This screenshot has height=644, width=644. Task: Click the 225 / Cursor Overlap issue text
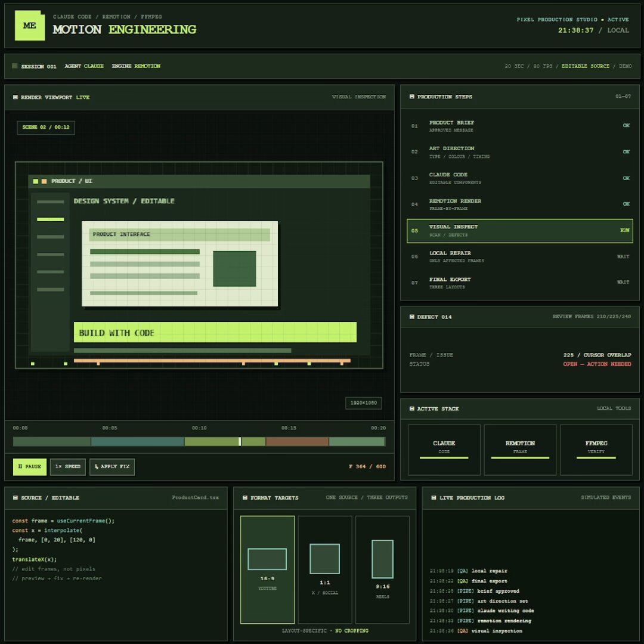pyautogui.click(x=597, y=355)
